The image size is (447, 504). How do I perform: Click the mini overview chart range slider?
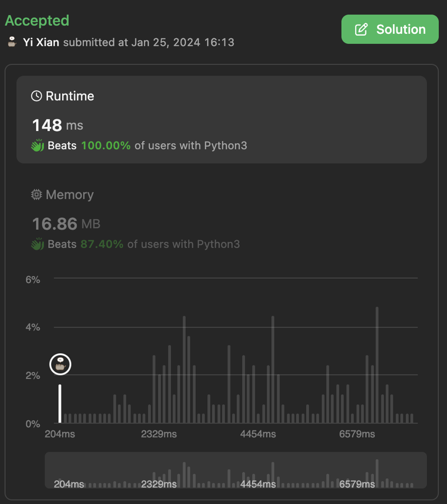[236, 470]
